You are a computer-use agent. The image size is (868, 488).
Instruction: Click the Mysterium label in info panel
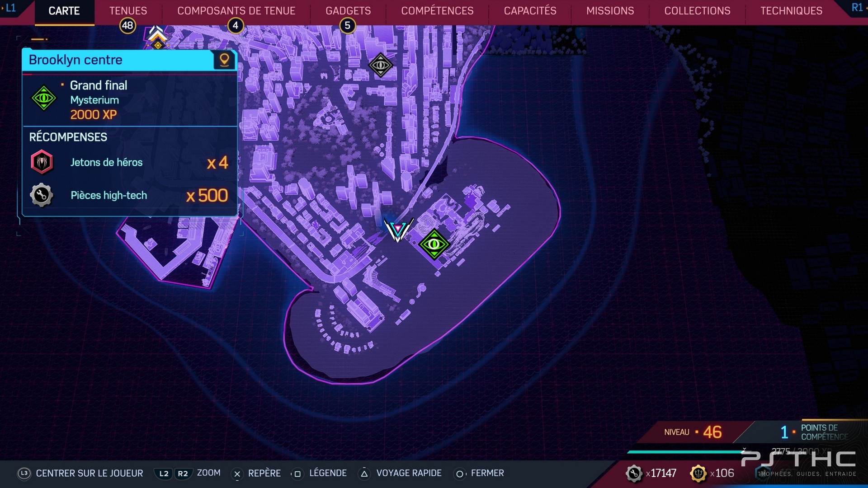94,100
